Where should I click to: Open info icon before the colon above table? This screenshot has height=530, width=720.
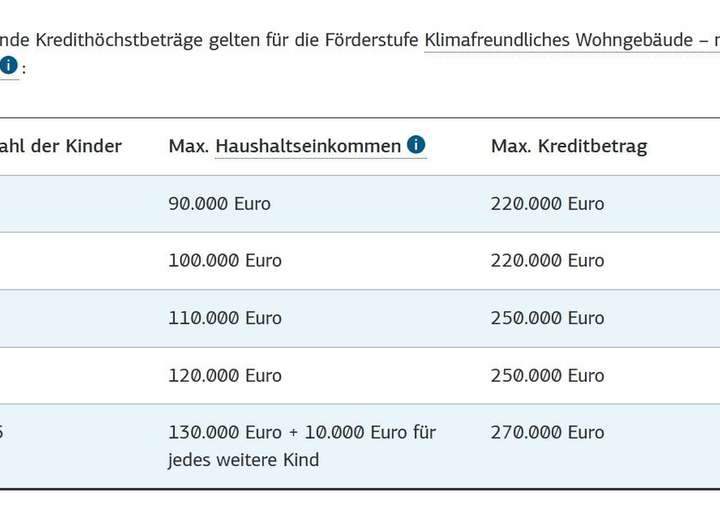coord(8,66)
